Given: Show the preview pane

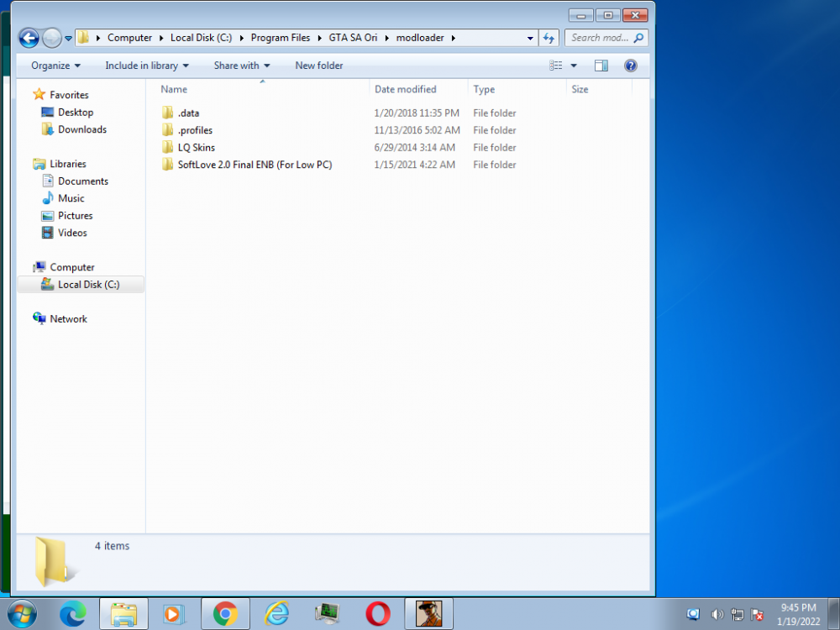Looking at the screenshot, I should [601, 66].
